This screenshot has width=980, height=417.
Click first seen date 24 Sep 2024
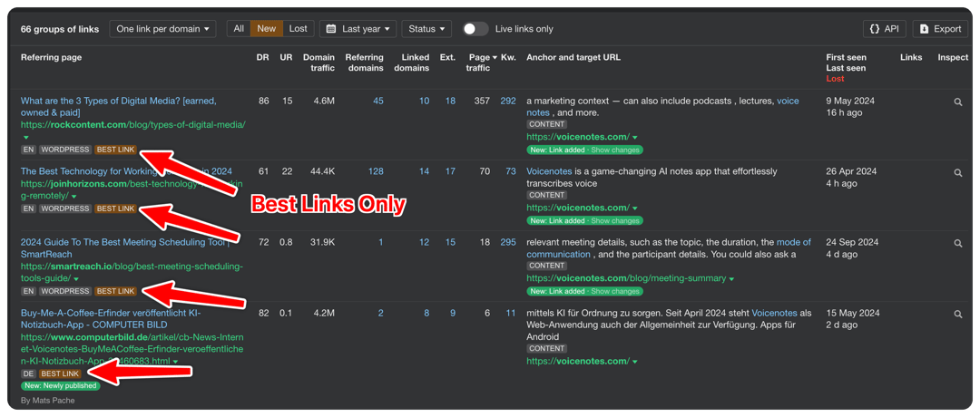[852, 242]
